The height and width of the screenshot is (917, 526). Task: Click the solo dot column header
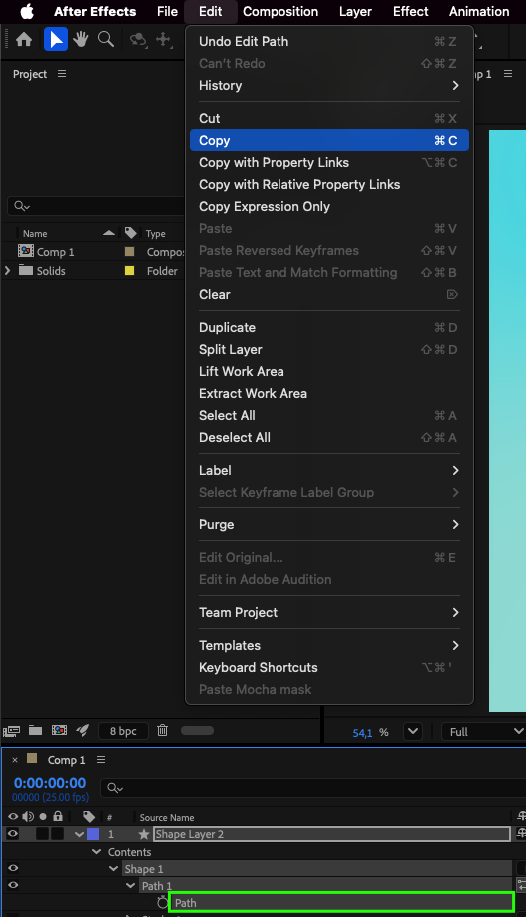tap(43, 817)
